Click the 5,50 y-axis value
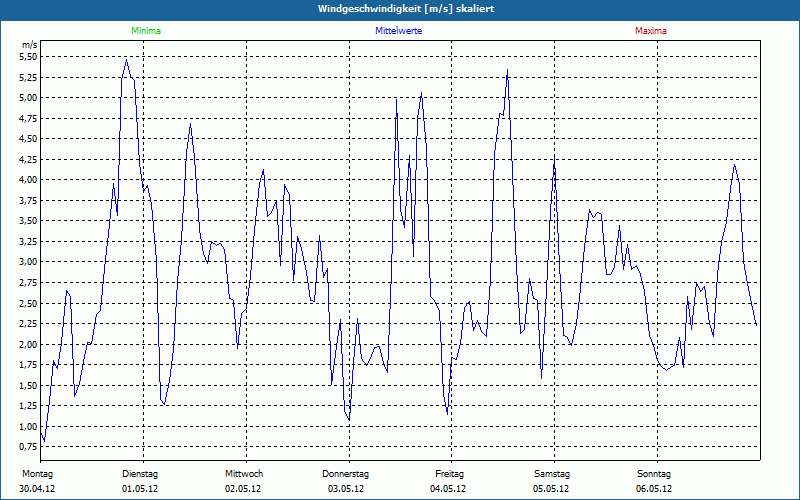800x500 pixels. [28, 57]
